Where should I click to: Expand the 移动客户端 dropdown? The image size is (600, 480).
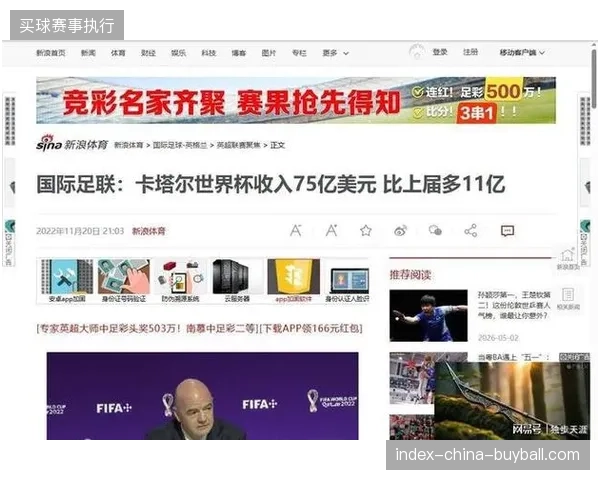click(522, 53)
